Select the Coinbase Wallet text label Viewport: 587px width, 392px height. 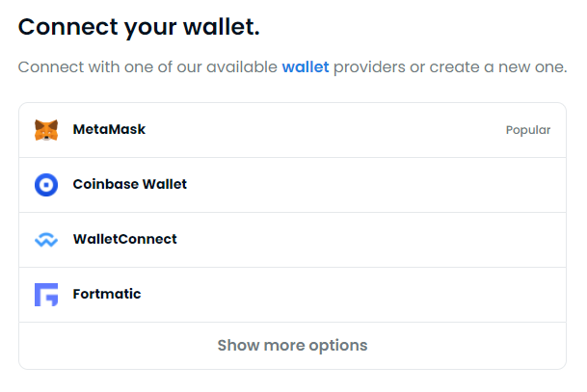click(x=129, y=184)
